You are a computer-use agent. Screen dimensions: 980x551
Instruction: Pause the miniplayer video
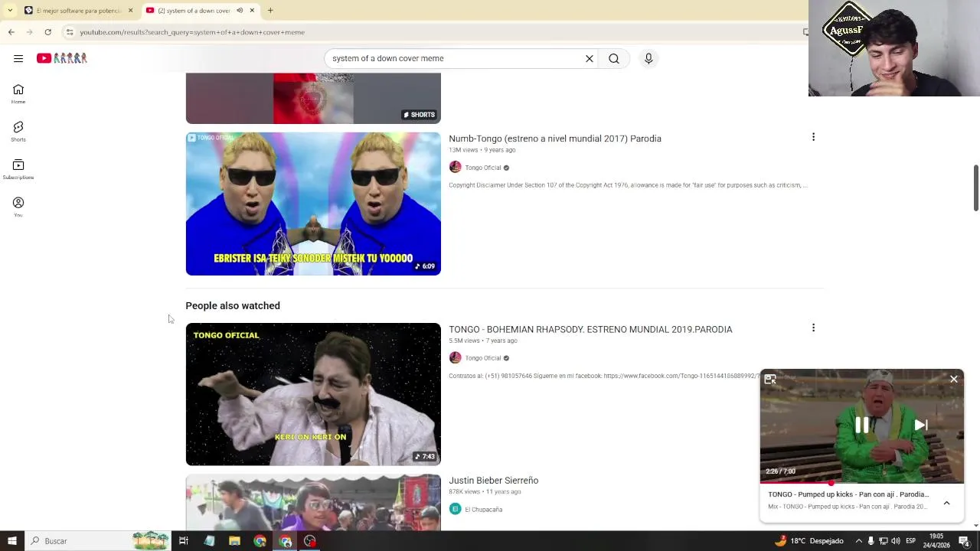click(861, 425)
